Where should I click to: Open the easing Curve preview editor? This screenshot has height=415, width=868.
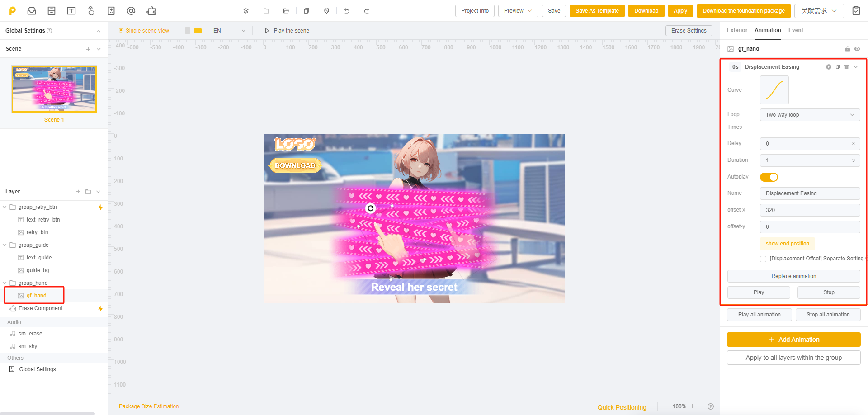coord(774,90)
